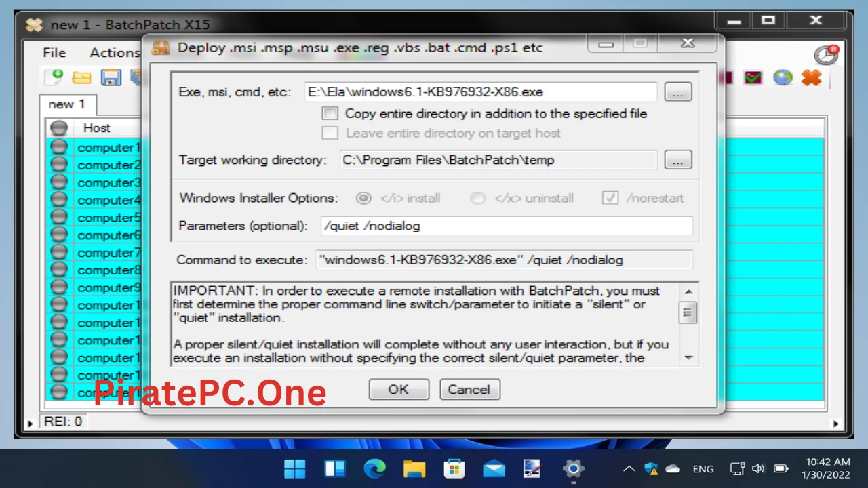Click the green checkmark screen toolbar icon
This screenshot has width=868, height=488.
click(753, 77)
